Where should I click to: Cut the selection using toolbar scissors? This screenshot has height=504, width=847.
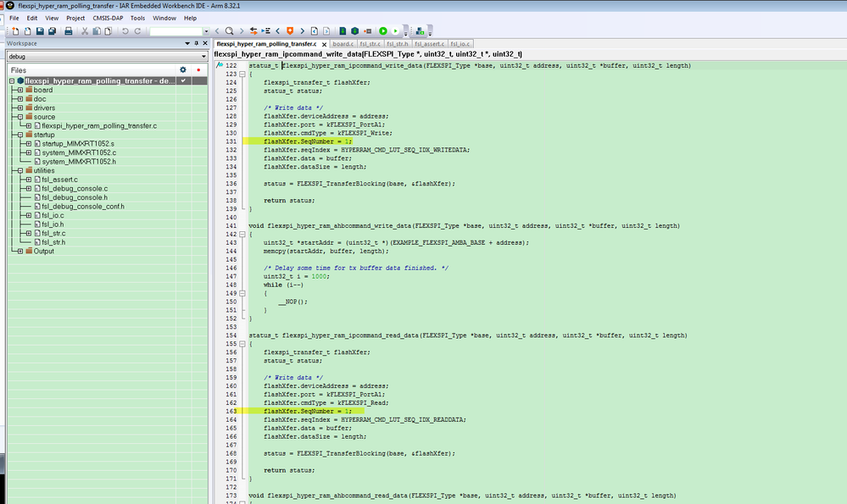click(84, 31)
